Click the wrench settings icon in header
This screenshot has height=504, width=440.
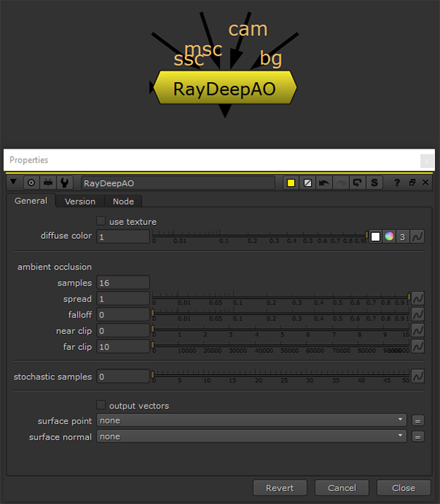click(x=65, y=182)
